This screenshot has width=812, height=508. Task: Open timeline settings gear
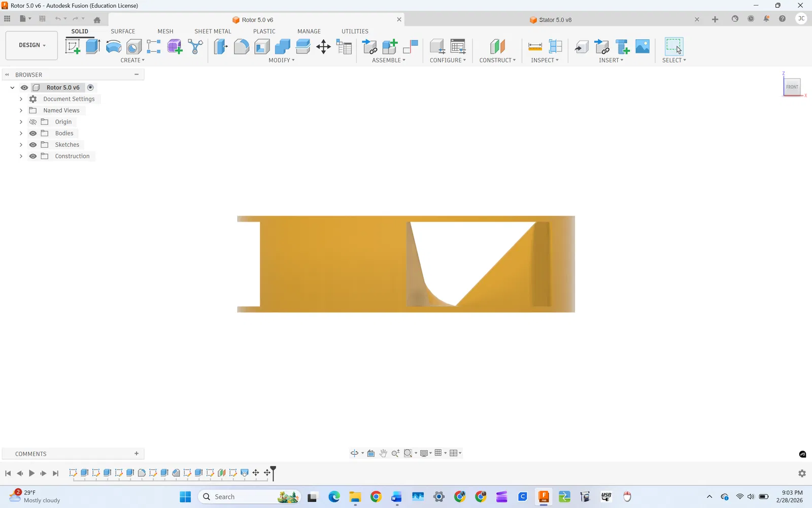tap(802, 473)
